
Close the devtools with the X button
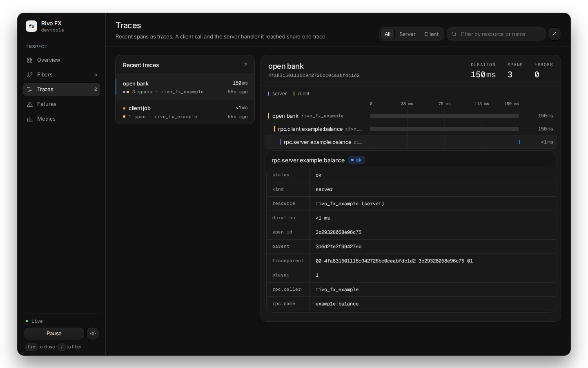pos(555,34)
